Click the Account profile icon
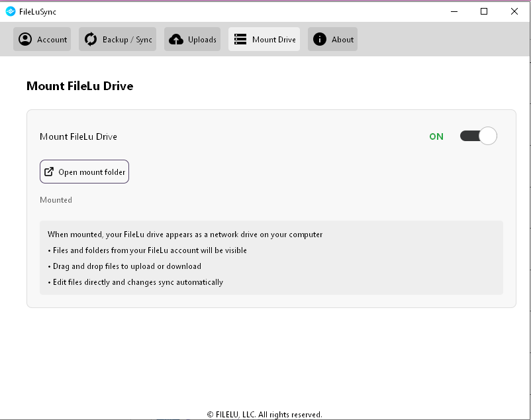This screenshot has height=420, width=531. coord(25,39)
